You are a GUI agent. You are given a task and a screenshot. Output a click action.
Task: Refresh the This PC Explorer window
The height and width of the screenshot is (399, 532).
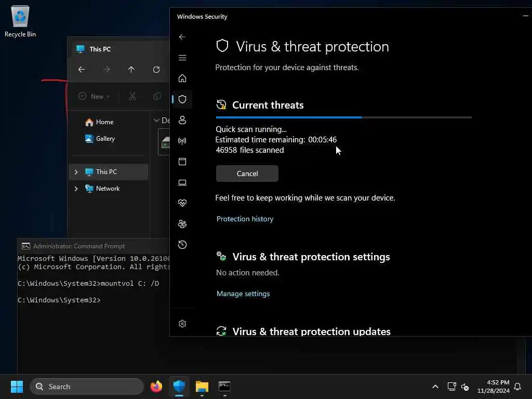pos(156,70)
